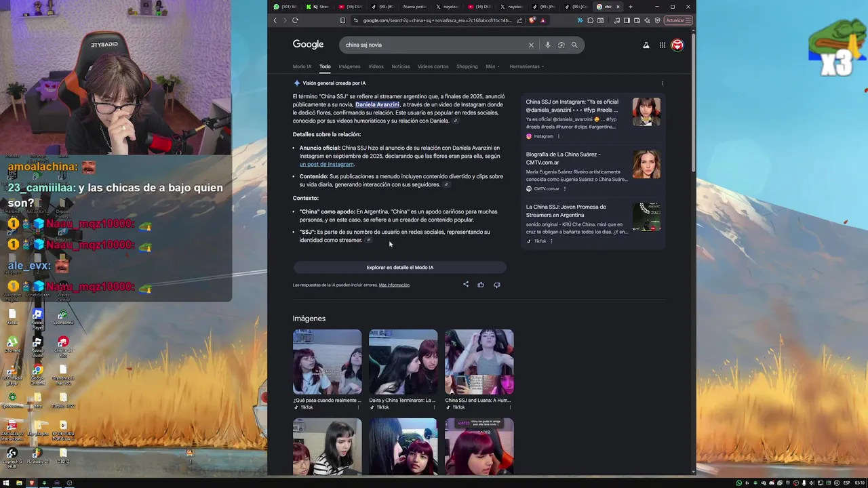868x488 pixels.
Task: Click in the Google search input field
Action: [434, 45]
